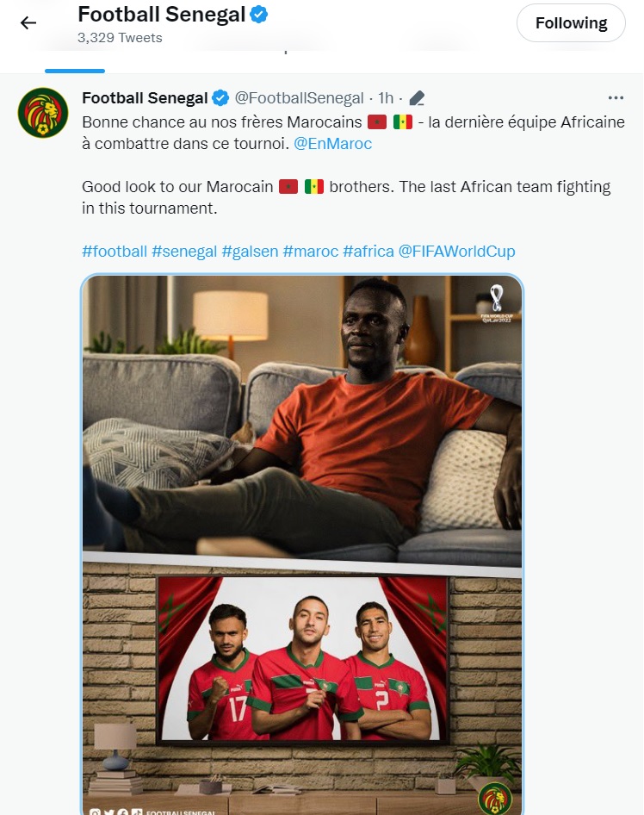Go back using the left arrow
The image size is (644, 815).
click(28, 23)
